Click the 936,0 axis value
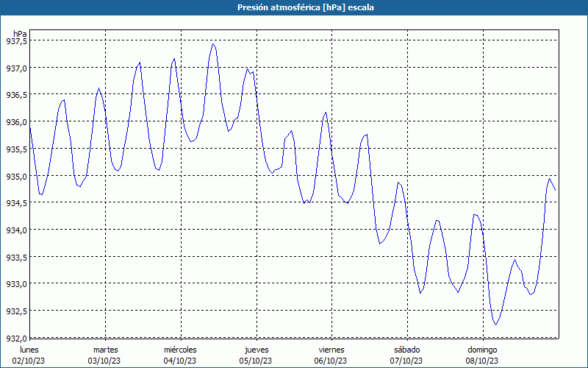Image resolution: width=588 pixels, height=368 pixels. 17,122
